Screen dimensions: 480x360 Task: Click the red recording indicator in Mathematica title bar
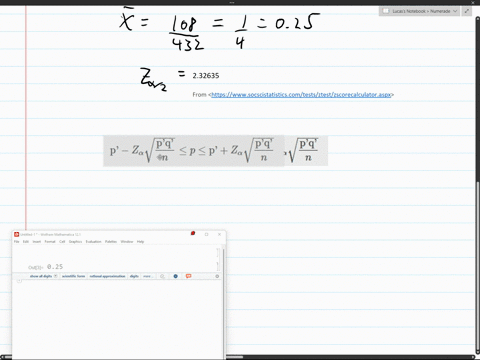point(193,233)
